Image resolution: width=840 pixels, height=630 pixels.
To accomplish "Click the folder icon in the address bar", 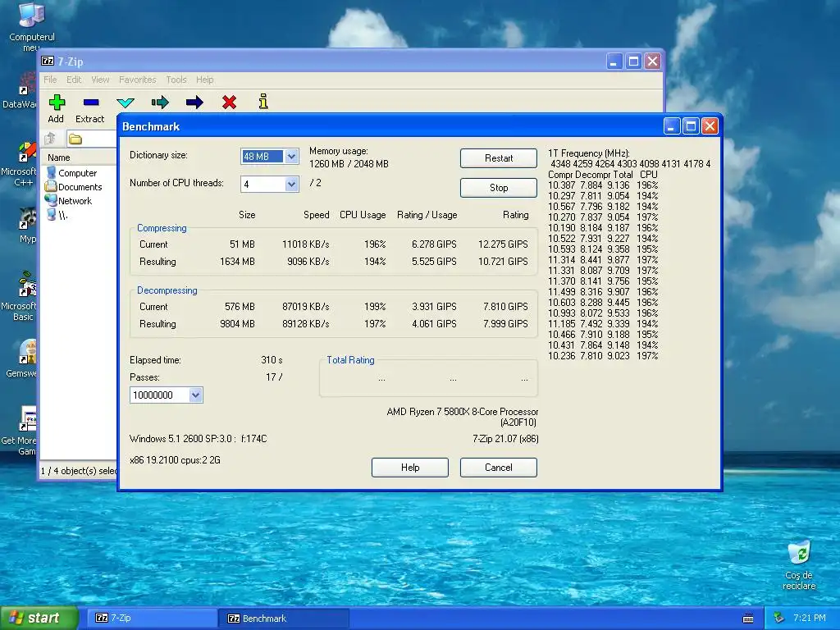I will pos(75,139).
